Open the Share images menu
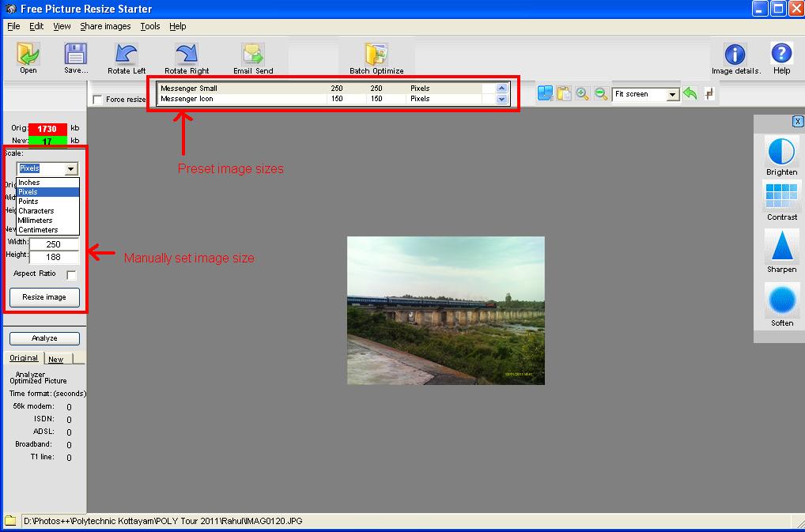 [x=105, y=25]
